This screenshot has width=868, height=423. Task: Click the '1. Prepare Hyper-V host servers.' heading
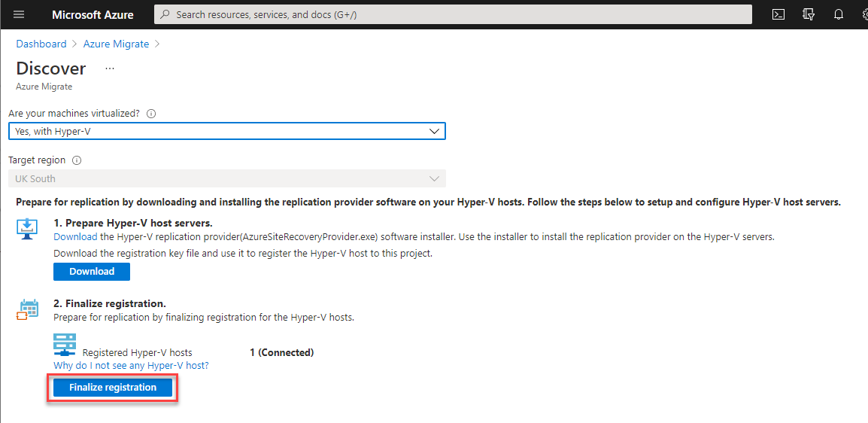pos(133,224)
